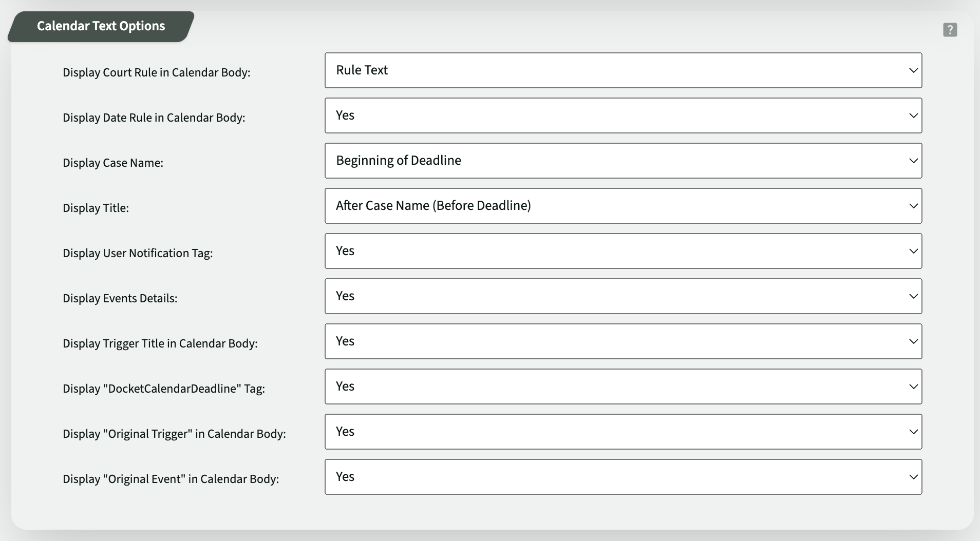This screenshot has width=980, height=541.
Task: Click the help question mark icon
Action: coord(950,29)
